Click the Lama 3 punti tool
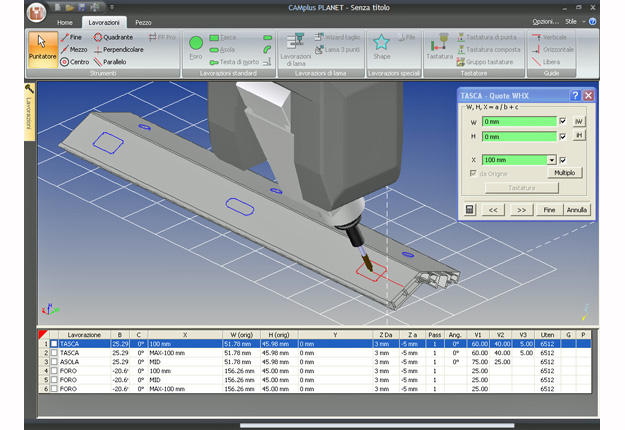The height and width of the screenshot is (430, 625). [337, 49]
